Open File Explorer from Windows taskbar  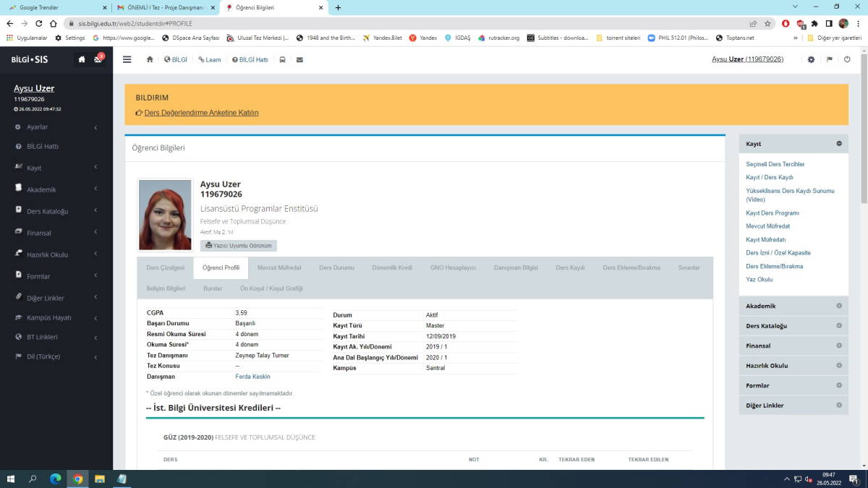pyautogui.click(x=100, y=479)
